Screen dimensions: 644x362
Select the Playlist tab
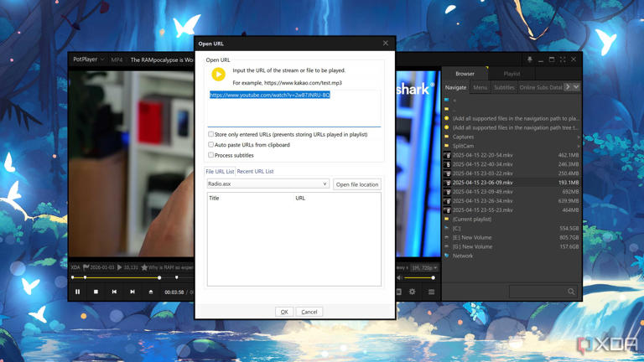pos(512,74)
